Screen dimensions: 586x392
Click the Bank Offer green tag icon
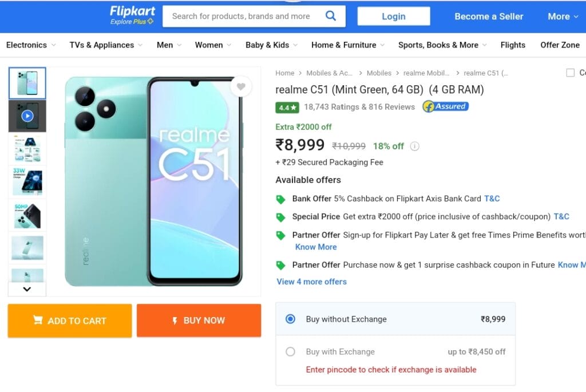pos(280,199)
